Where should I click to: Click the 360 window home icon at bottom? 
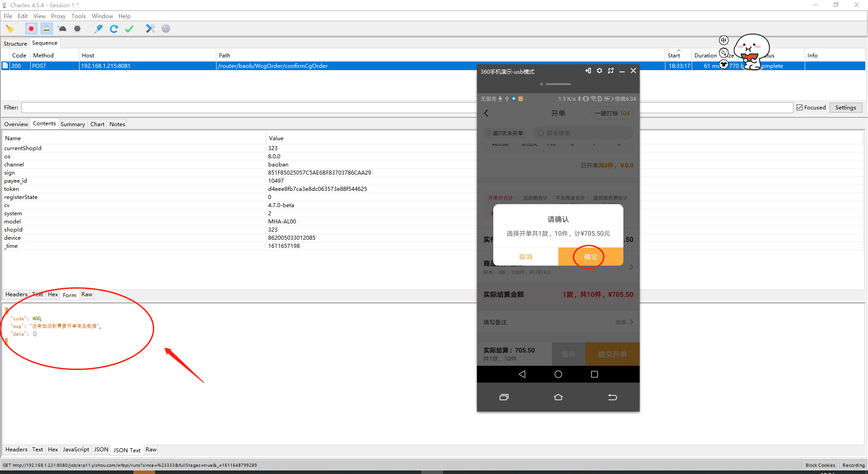click(x=558, y=397)
